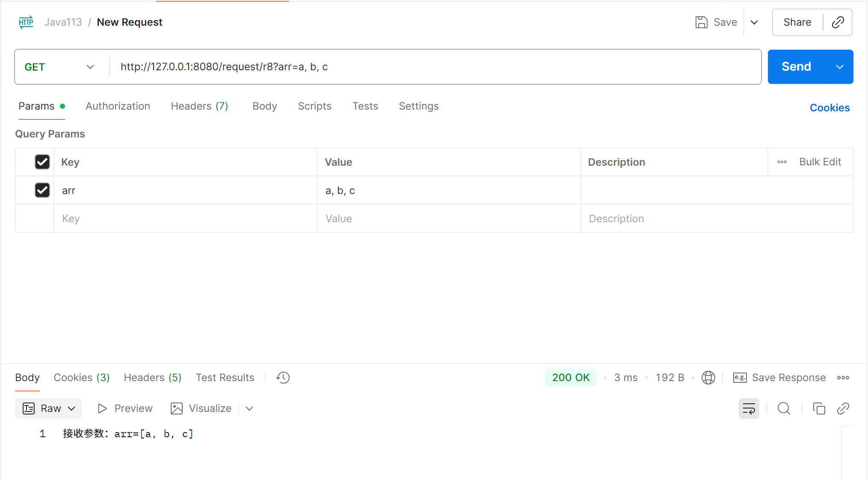
Task: Click the network globe icon
Action: pos(708,378)
